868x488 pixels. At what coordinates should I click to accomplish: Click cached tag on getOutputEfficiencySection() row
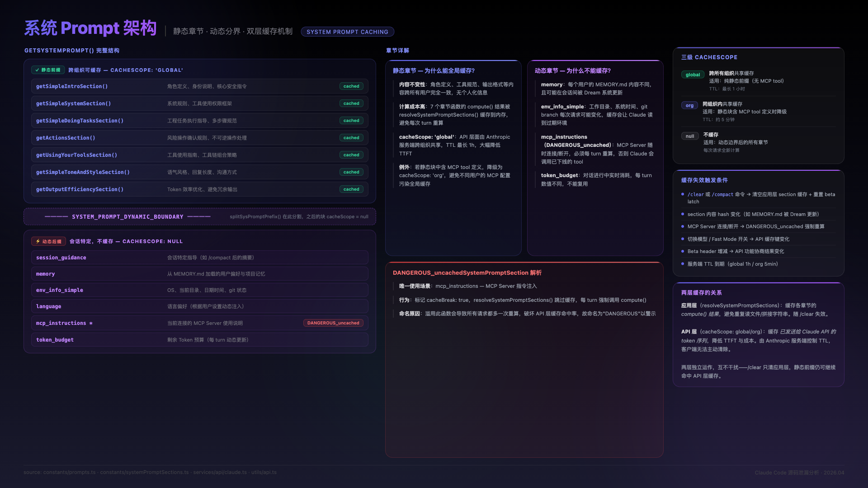click(x=351, y=189)
